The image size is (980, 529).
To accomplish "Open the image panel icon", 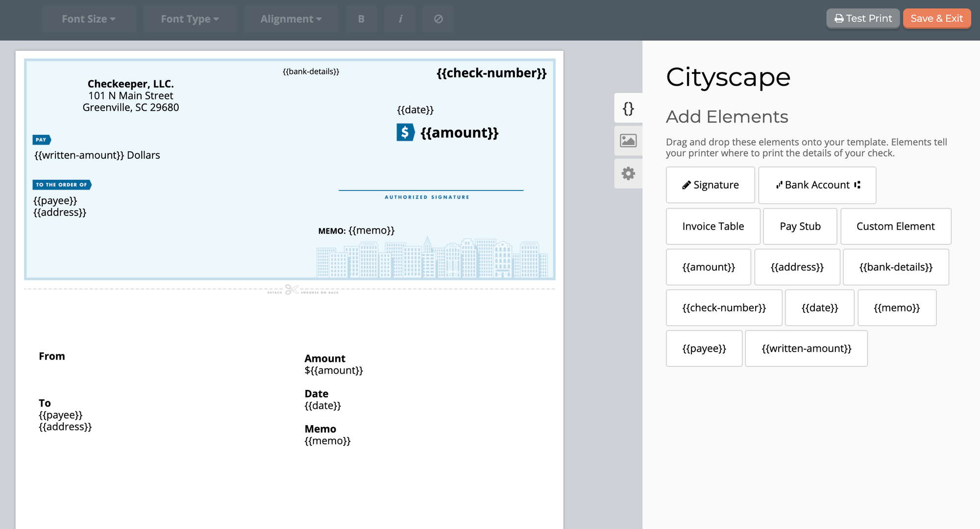I will pyautogui.click(x=628, y=141).
